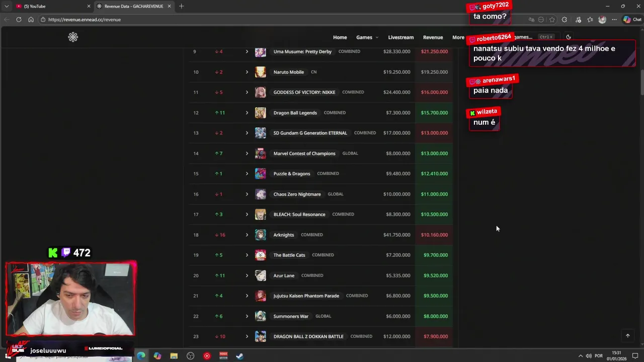Expand Uma Musume: Pretty Derby row
The width and height of the screenshot is (644, 362).
pyautogui.click(x=247, y=52)
